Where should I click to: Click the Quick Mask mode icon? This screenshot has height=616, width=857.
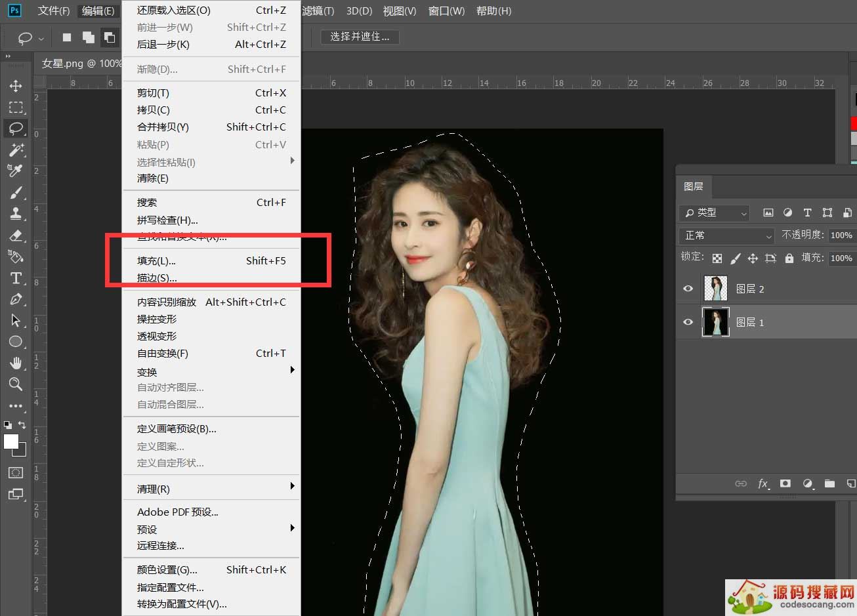(16, 472)
